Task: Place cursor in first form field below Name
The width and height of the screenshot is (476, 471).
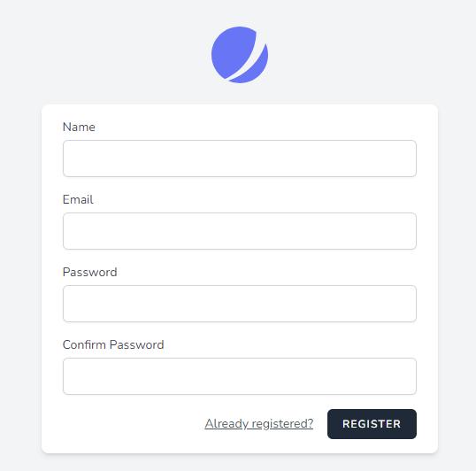Action: (240, 158)
